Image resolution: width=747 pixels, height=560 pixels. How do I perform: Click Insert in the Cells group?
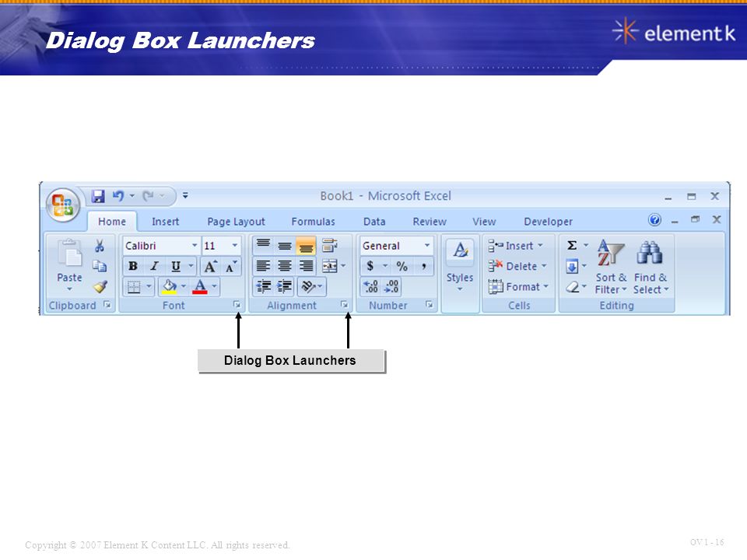click(515, 246)
